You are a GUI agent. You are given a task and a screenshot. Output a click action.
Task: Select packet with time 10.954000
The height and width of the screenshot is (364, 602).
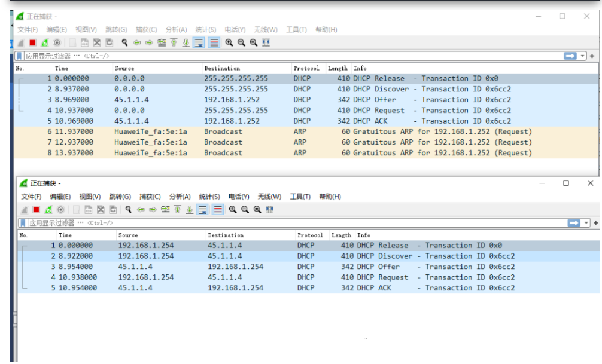tap(308, 287)
